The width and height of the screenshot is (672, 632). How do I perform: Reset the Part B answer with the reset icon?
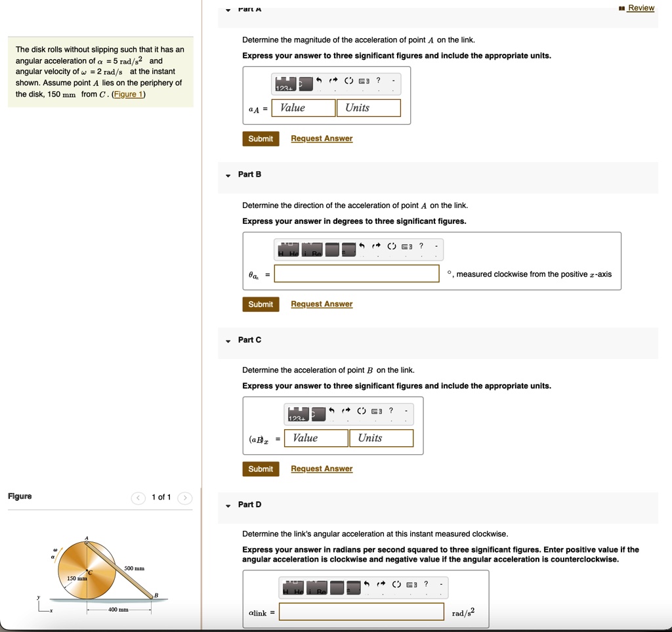point(392,246)
